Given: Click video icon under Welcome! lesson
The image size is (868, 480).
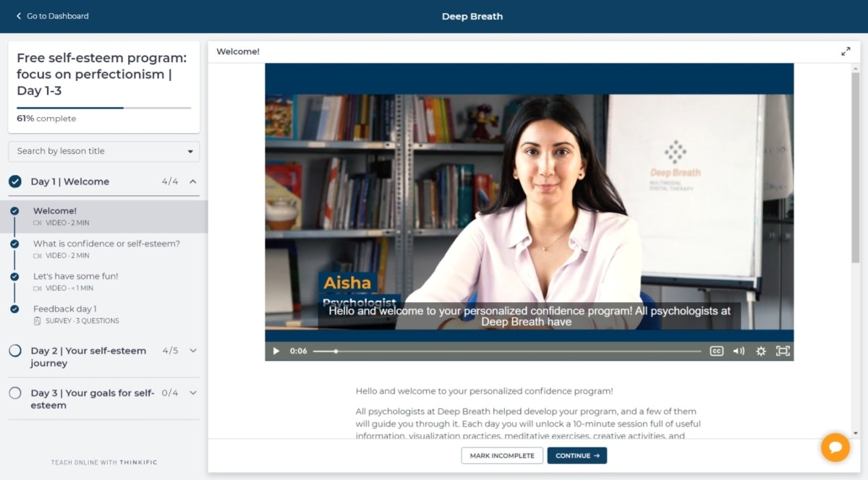Looking at the screenshot, I should pyautogui.click(x=38, y=223).
